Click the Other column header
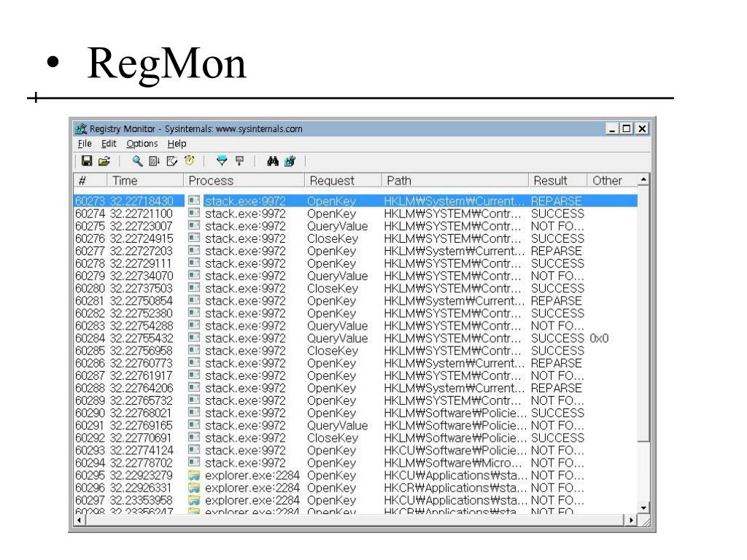 (x=612, y=181)
